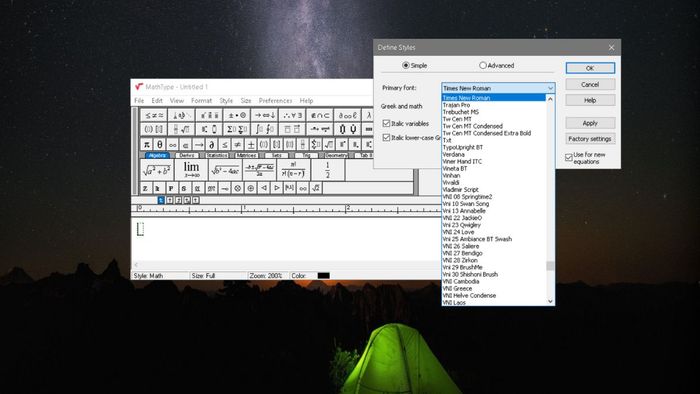The image size is (700, 394).
Task: Click font list scrollbar up arrow
Action: (550, 99)
